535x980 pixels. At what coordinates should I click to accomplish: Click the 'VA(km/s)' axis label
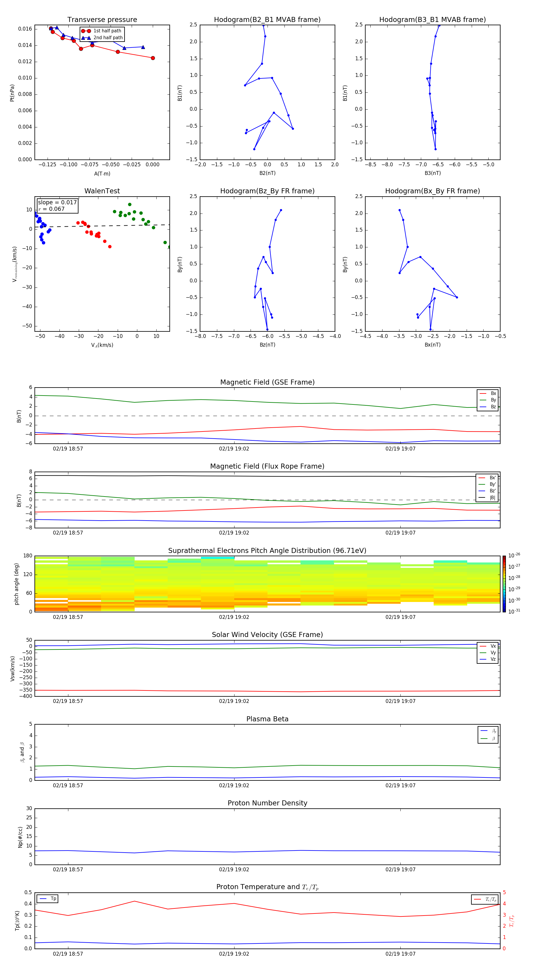click(x=102, y=345)
